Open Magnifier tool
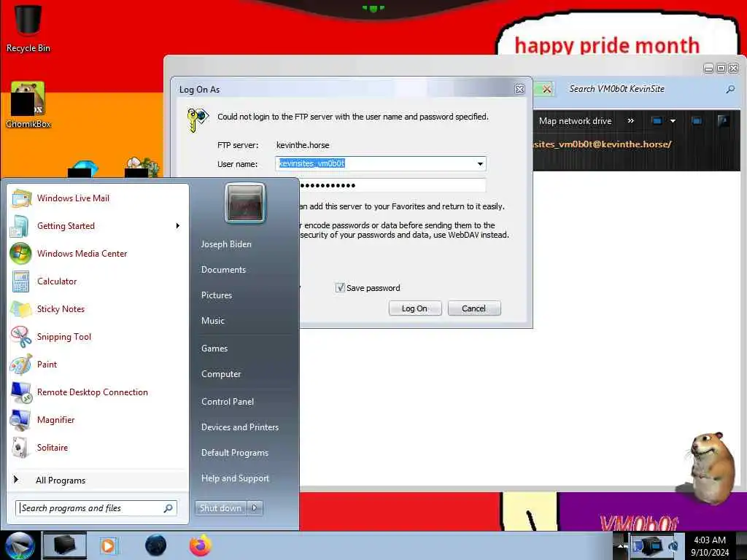The image size is (747, 560). [98, 419]
